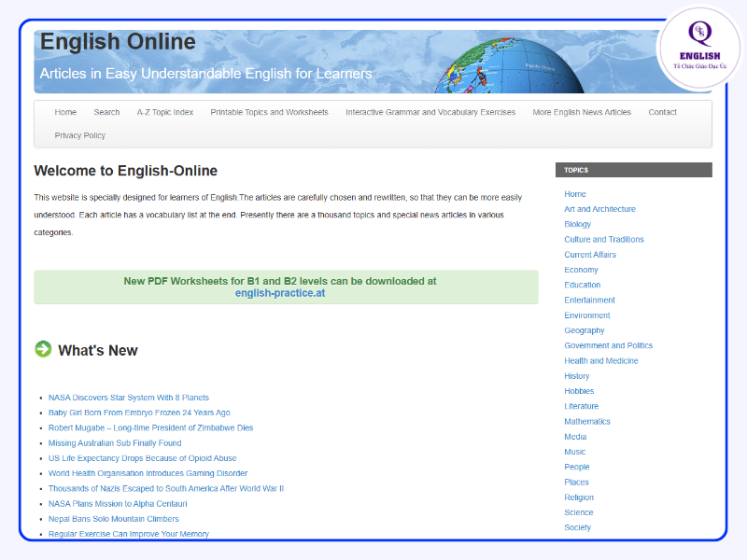This screenshot has width=747, height=560.
Task: Click the globe image in banner
Action: (509, 65)
